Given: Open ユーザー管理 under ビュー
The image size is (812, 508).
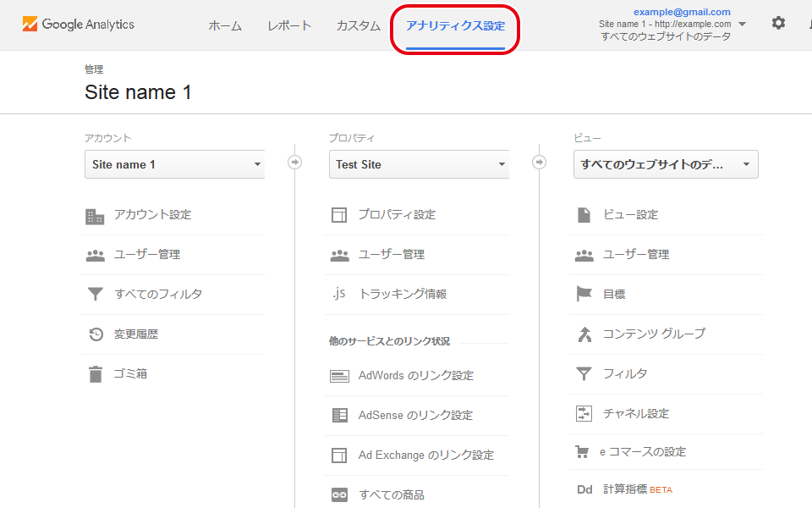Looking at the screenshot, I should [636, 255].
